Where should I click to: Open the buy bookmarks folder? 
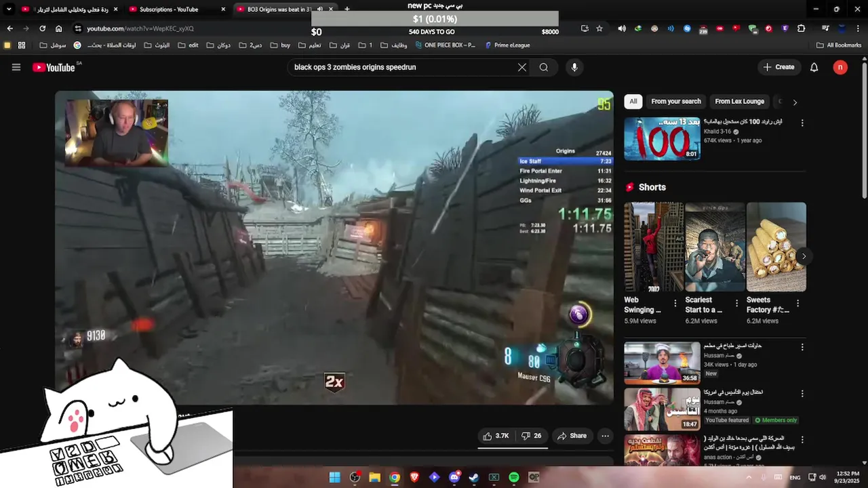[280, 45]
